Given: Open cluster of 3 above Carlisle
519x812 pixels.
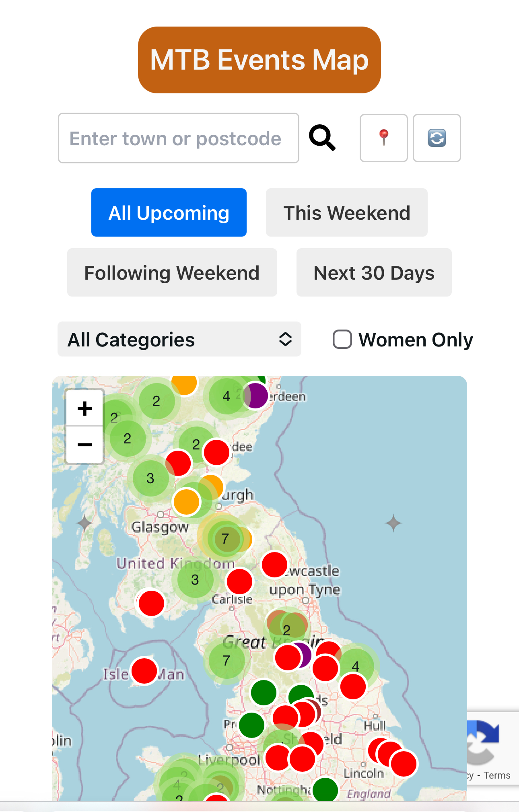Looking at the screenshot, I should [195, 580].
